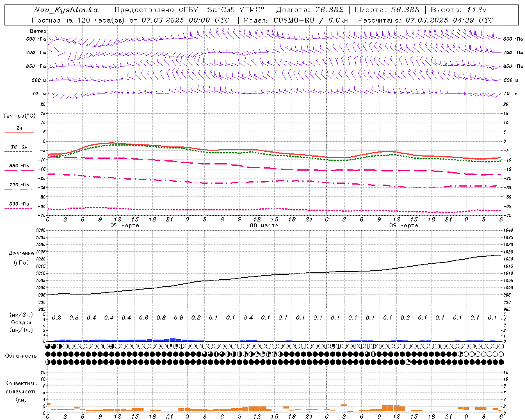Click the left wind level label 10 м
525x420 pixels.
(x=39, y=94)
